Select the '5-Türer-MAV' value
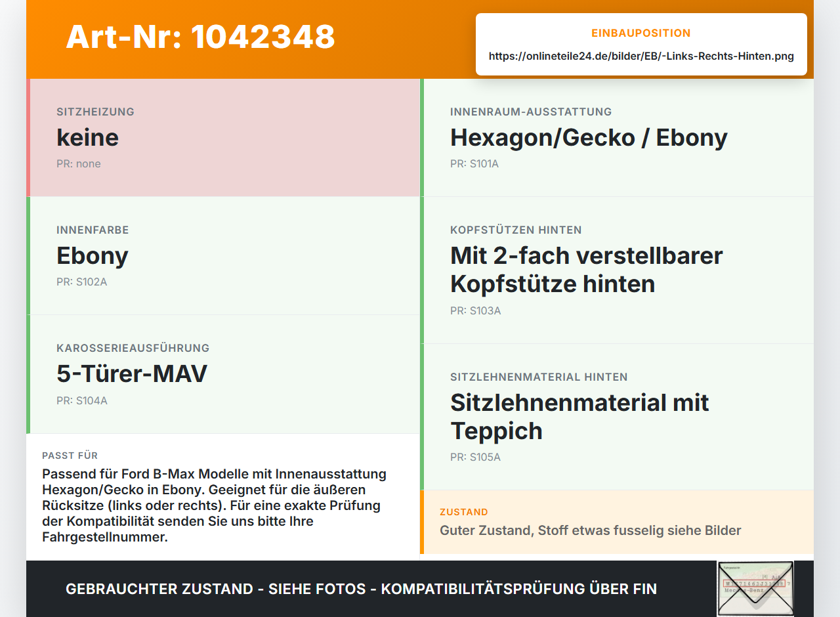 point(132,373)
